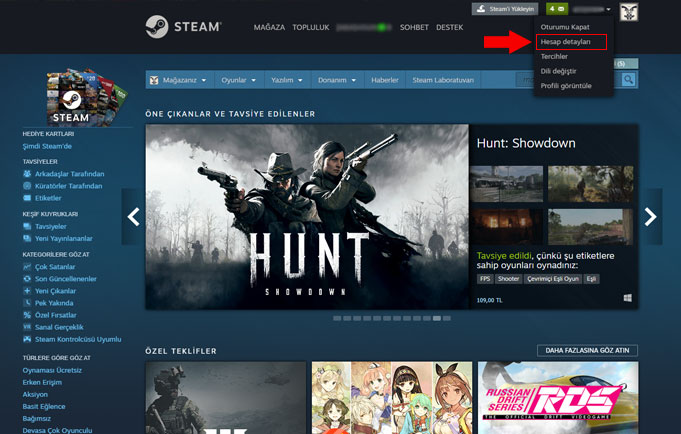
Task: Open the Haberler tab
Action: tap(384, 79)
